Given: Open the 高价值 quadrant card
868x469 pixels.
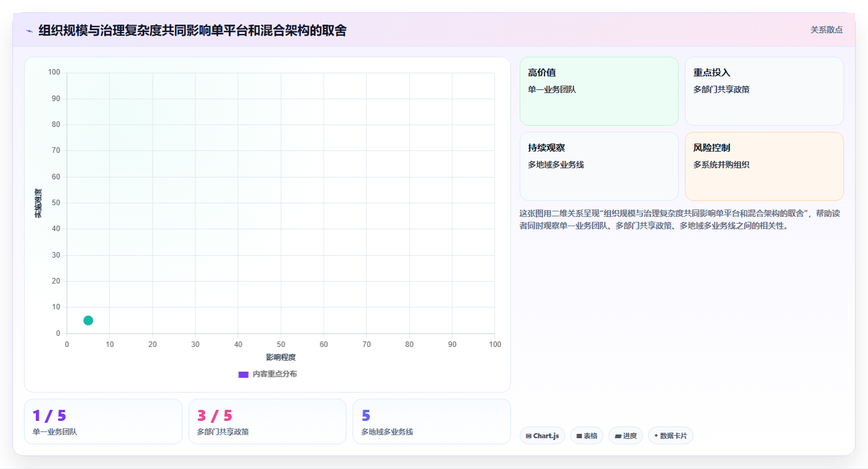Looking at the screenshot, I should point(599,91).
